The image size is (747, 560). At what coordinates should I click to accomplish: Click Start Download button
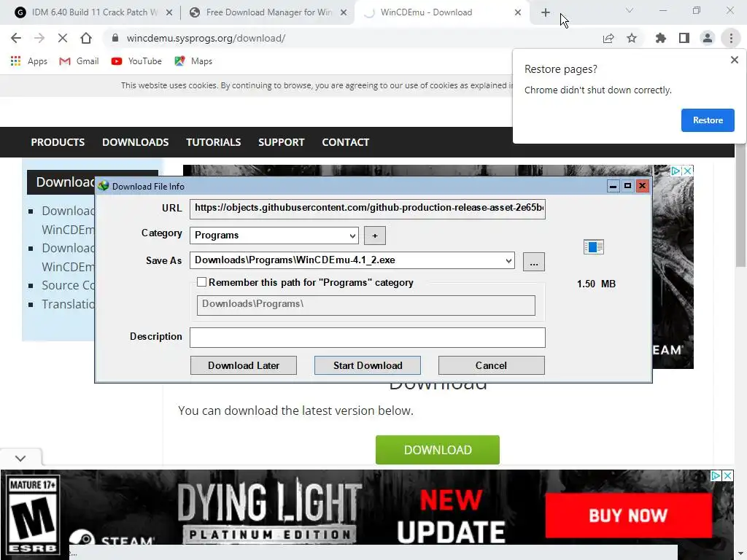coord(368,365)
